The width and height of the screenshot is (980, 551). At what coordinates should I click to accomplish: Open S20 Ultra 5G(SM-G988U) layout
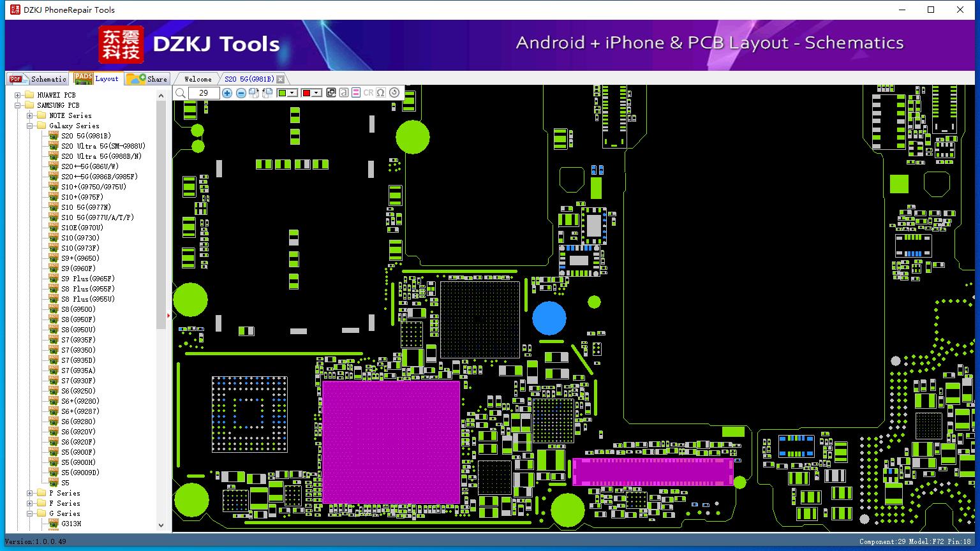click(x=103, y=146)
